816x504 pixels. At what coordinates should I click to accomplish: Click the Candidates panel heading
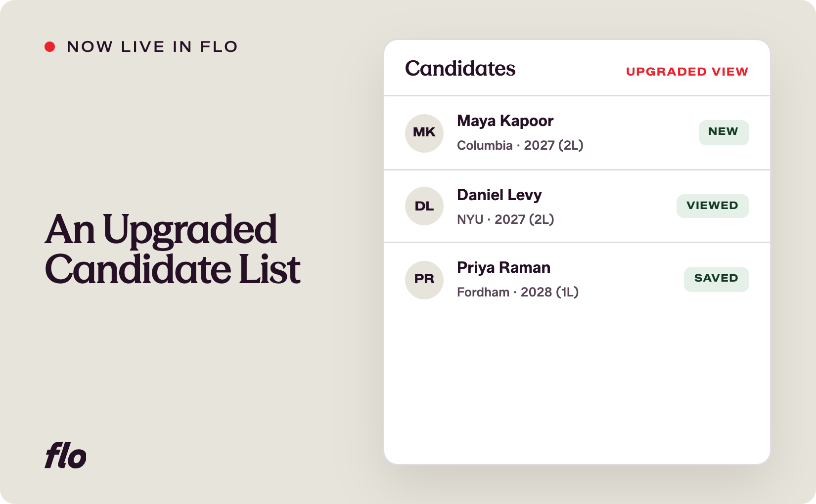pyautogui.click(x=460, y=69)
